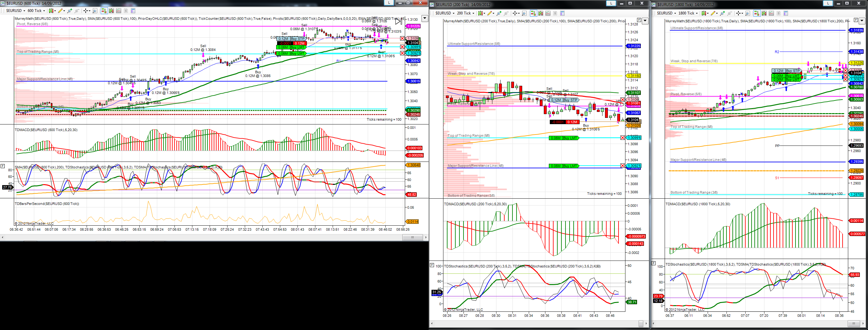Click 200 Tick horizontal scrollbar thumb

641,323
